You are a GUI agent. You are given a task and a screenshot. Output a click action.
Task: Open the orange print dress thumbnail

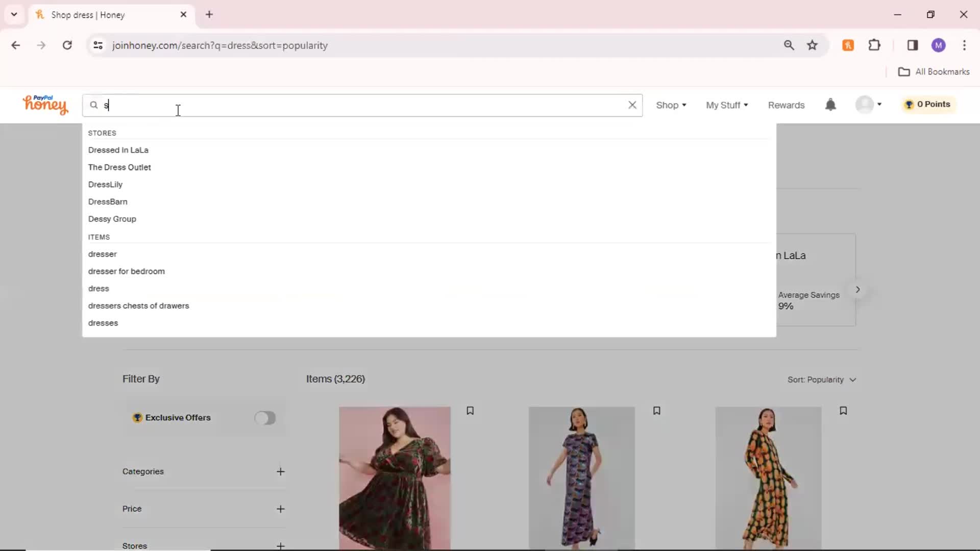click(x=768, y=478)
